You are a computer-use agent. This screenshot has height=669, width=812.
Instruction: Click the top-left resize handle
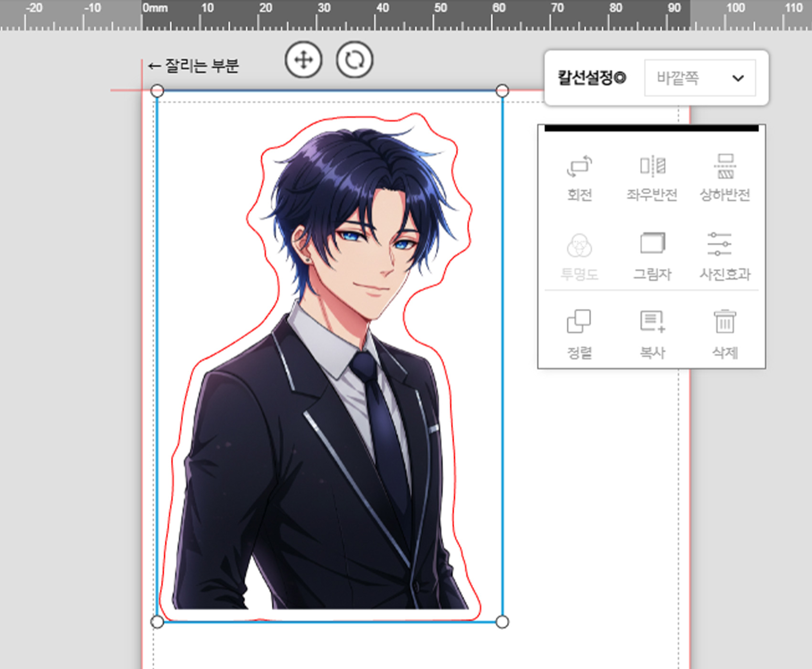tap(157, 91)
